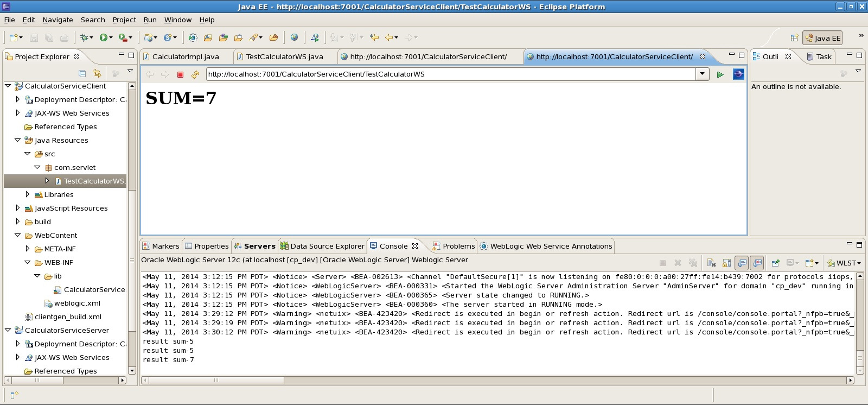Screen dimensions: 868x405
Task: Click the New wizard toolbar icon
Action: point(14,37)
